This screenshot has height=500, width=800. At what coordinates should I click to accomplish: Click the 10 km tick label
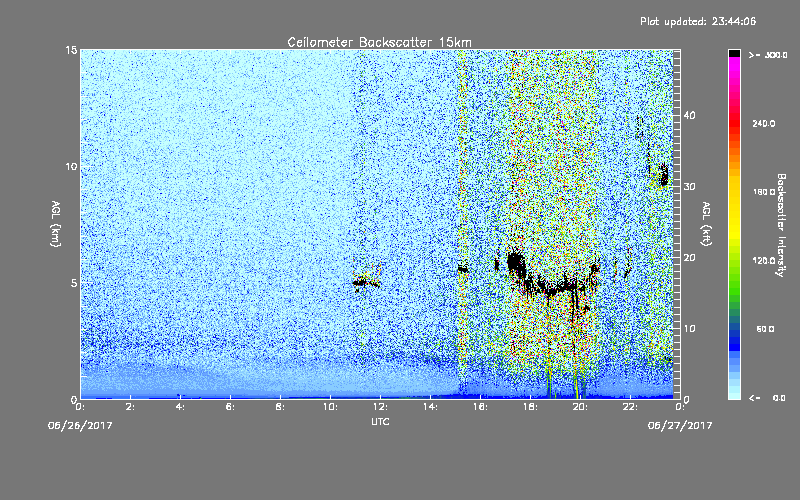pos(71,167)
